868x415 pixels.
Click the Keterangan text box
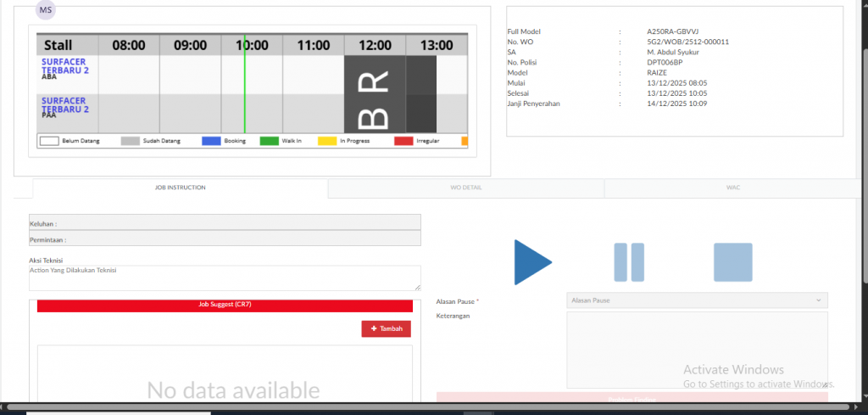697,350
